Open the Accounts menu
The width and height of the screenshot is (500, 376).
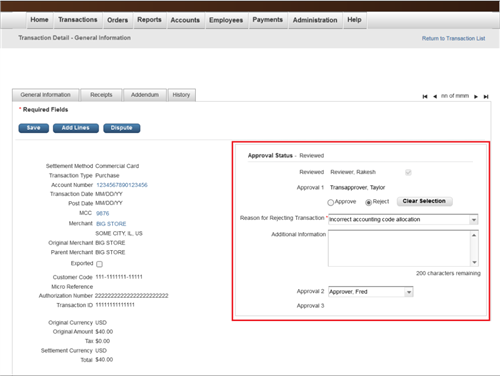185,20
